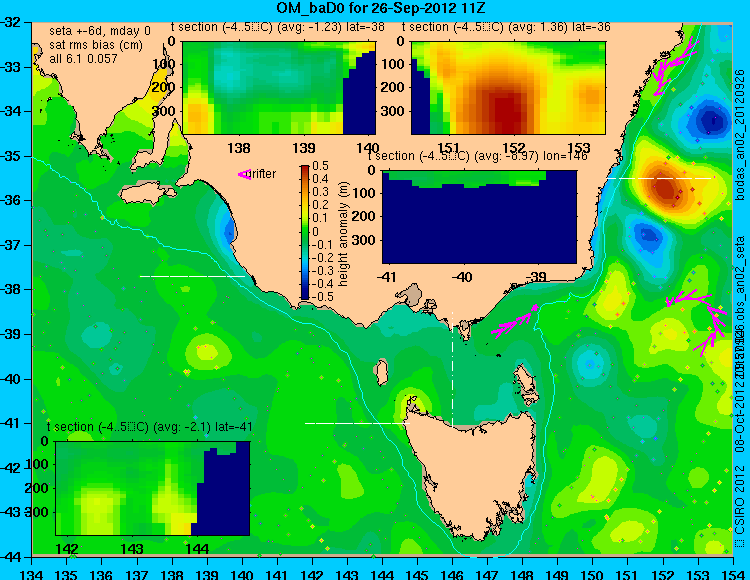Viewport: 750px width, 580px height.
Task: Click the yellow-green eddy near 139E 39.5S
Action: click(x=207, y=353)
